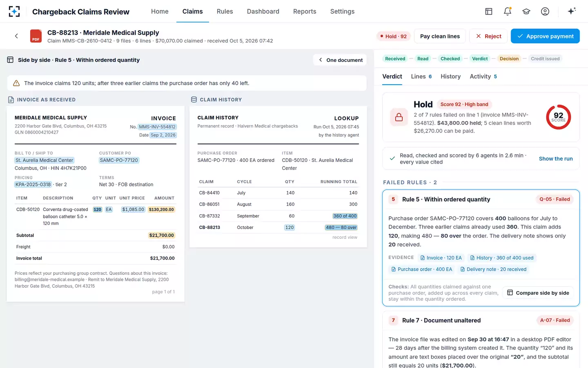Click the Q-05 · Failed badge
This screenshot has height=368, width=588.
(555, 199)
